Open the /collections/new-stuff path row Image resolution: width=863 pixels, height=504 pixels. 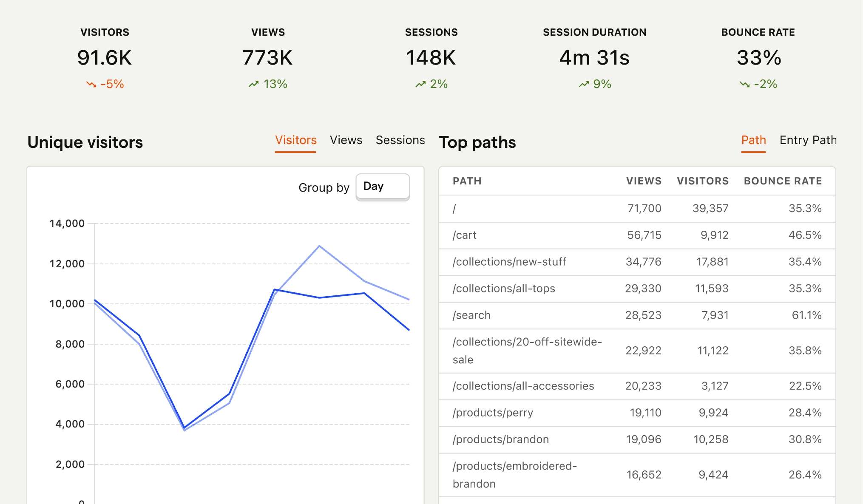coord(509,262)
